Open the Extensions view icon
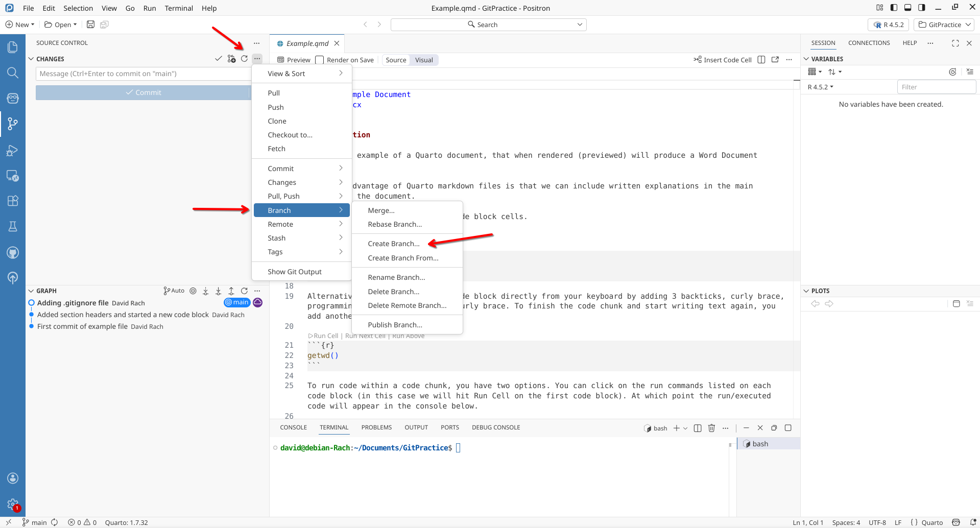 pyautogui.click(x=13, y=201)
